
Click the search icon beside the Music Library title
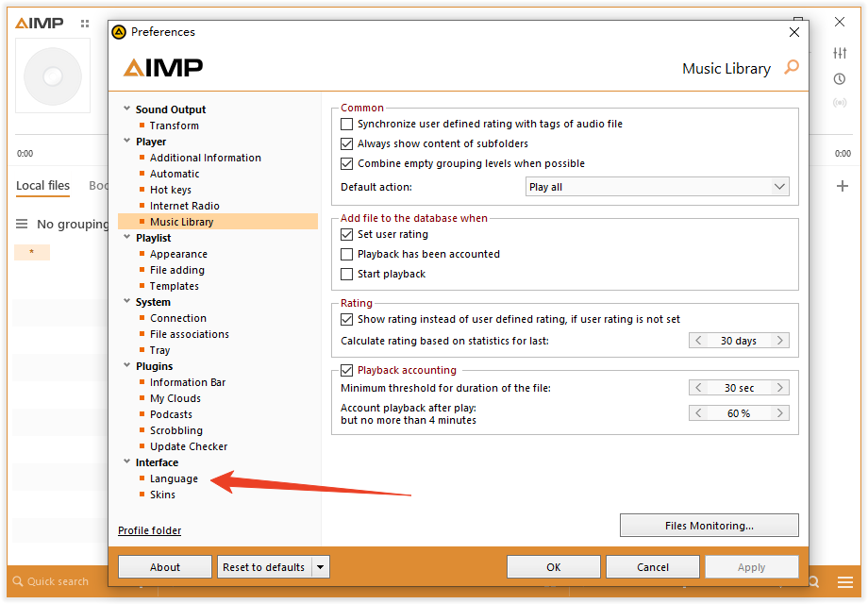[792, 68]
